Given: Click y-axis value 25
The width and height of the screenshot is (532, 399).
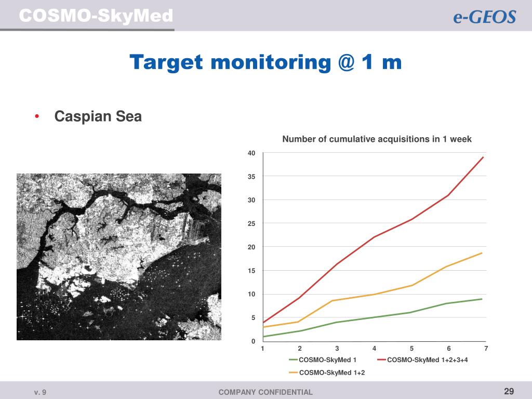Looking at the screenshot, I should 251,223.
